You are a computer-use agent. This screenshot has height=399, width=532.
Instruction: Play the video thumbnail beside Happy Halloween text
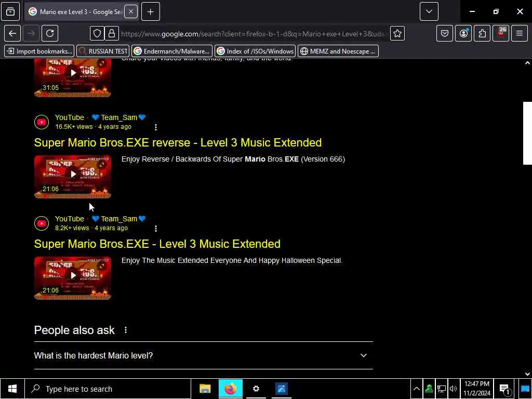(x=73, y=278)
